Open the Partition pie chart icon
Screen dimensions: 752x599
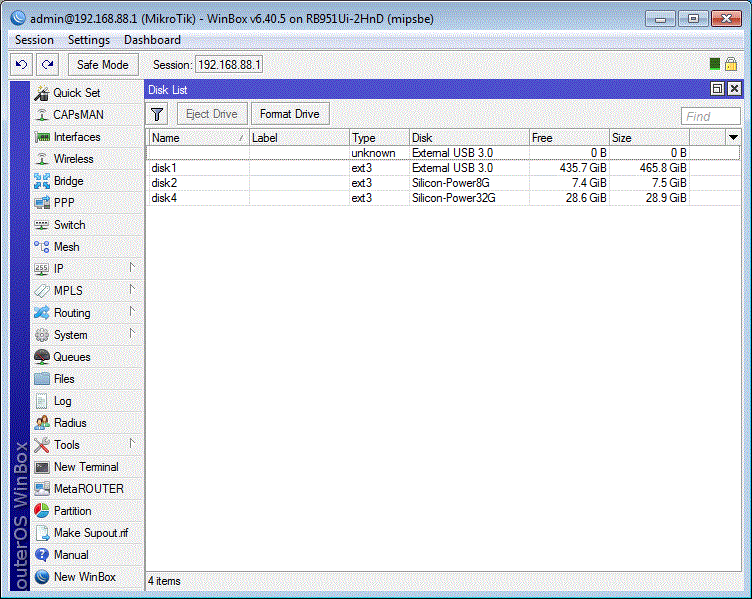[x=42, y=511]
